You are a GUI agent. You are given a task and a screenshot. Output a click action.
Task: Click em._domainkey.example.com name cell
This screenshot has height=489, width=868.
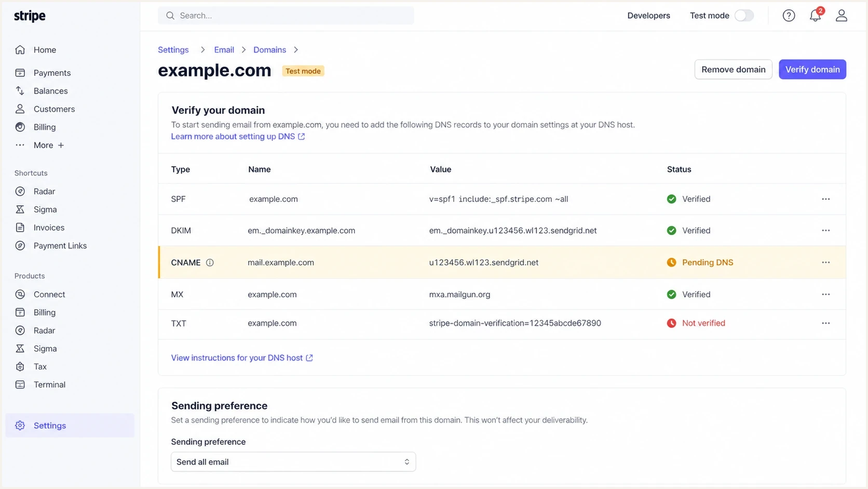point(301,230)
